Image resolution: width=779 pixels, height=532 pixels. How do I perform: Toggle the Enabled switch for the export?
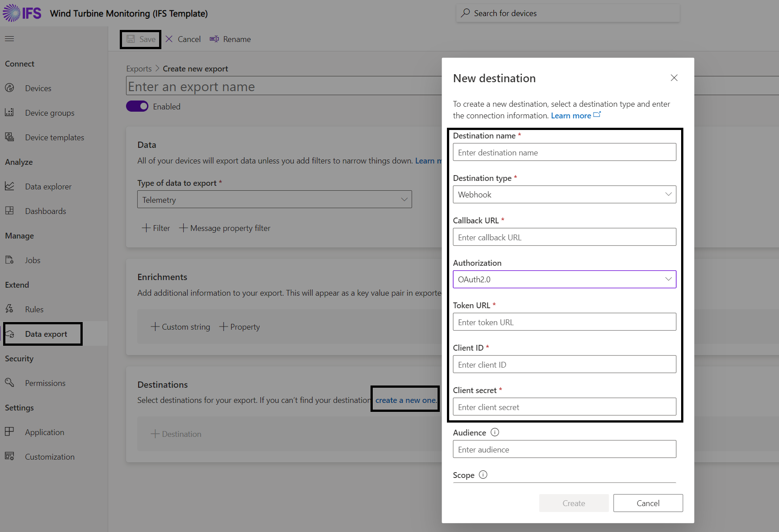[x=137, y=106]
